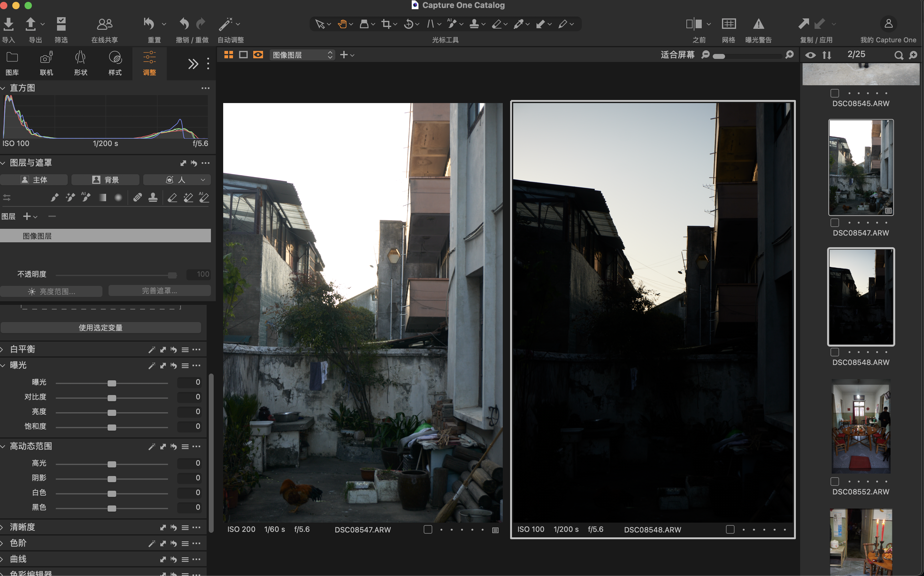
Task: Click the Auto Adjust magic wand
Action: (225, 24)
